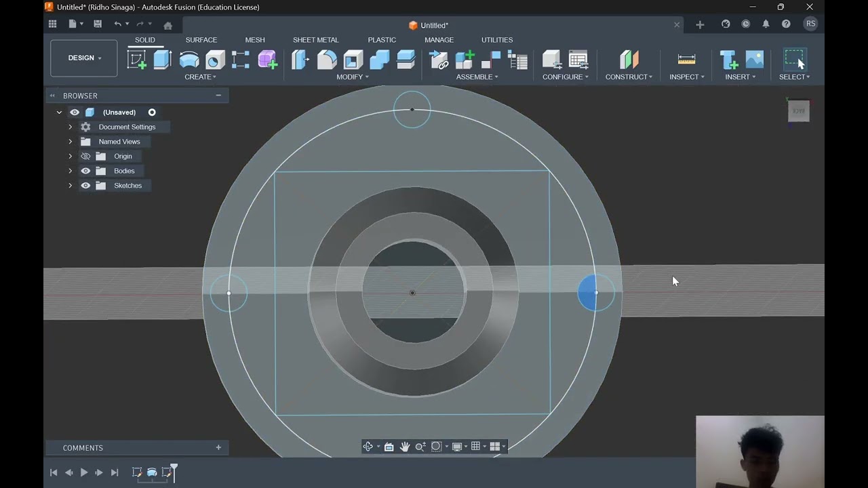Open the MODIFY dropdown menu
Image resolution: width=868 pixels, height=488 pixels.
point(353,77)
